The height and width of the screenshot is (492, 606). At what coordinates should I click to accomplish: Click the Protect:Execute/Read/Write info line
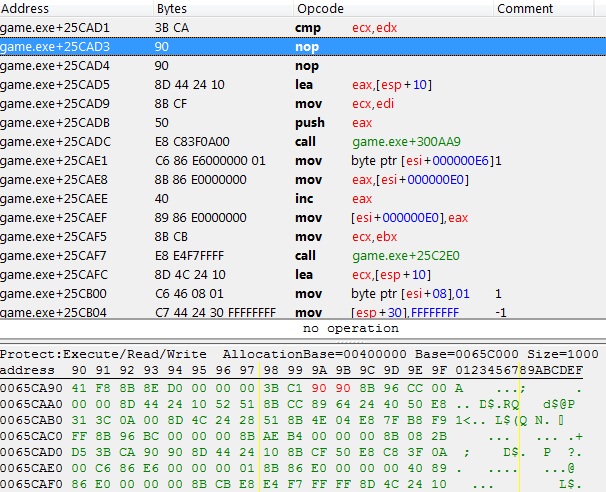[299, 354]
